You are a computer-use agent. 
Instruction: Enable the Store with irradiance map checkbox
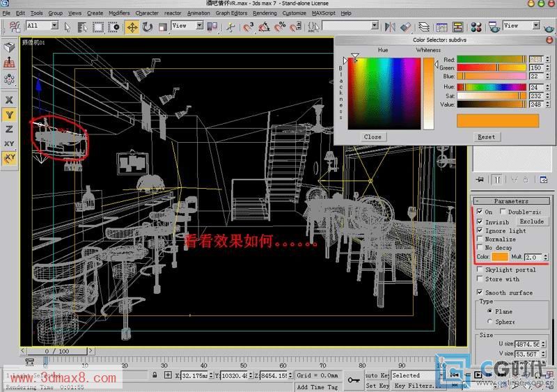(x=480, y=279)
